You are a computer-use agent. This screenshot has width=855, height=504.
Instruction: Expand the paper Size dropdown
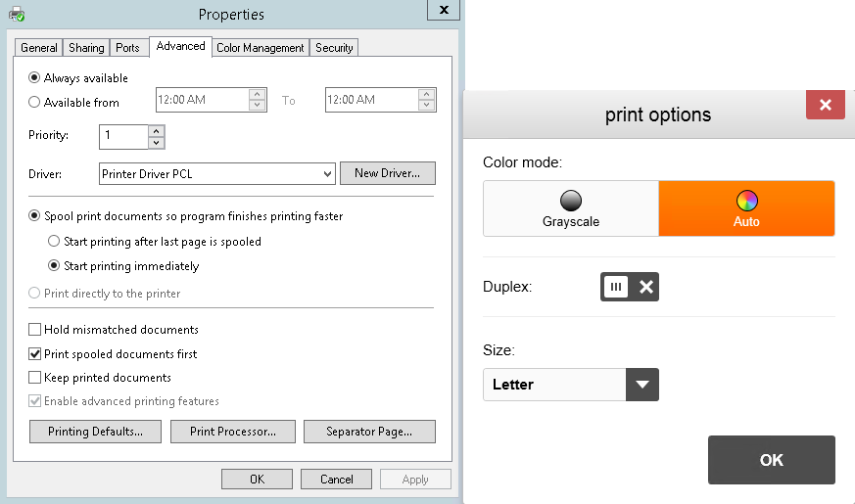tap(641, 385)
